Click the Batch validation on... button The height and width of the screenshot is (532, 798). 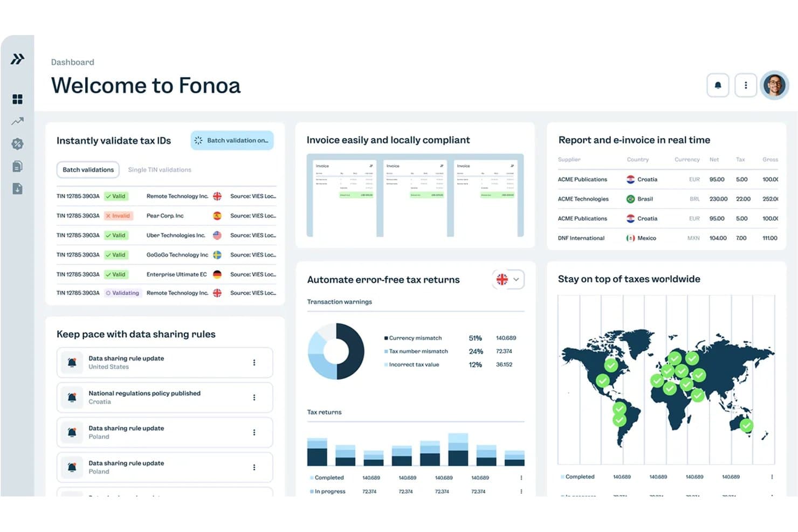pos(232,140)
